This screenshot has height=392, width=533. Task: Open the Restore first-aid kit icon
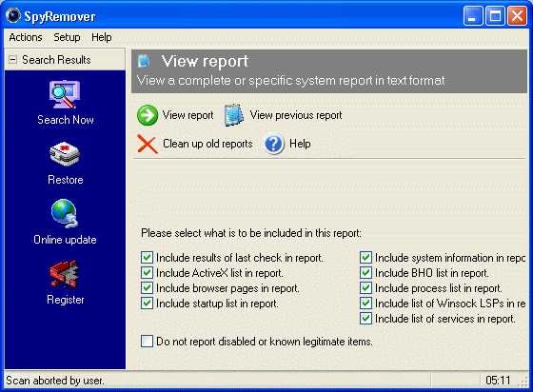[x=65, y=154]
